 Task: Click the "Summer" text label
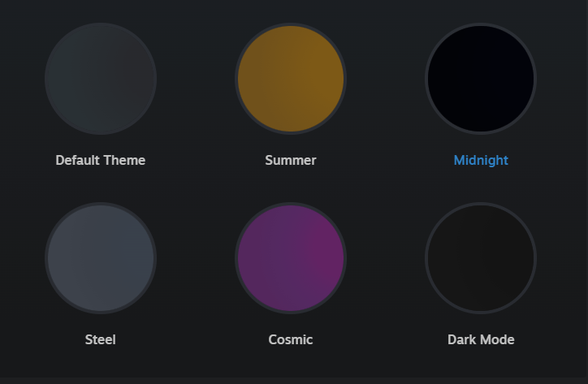[x=291, y=160]
